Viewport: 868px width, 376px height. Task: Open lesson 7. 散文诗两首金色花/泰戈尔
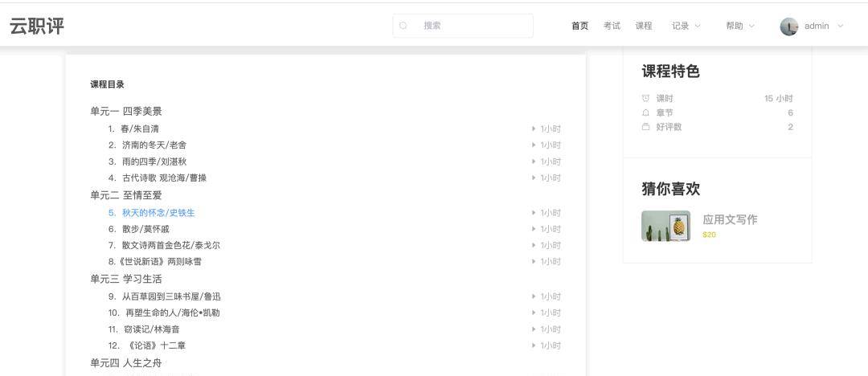pyautogui.click(x=164, y=245)
